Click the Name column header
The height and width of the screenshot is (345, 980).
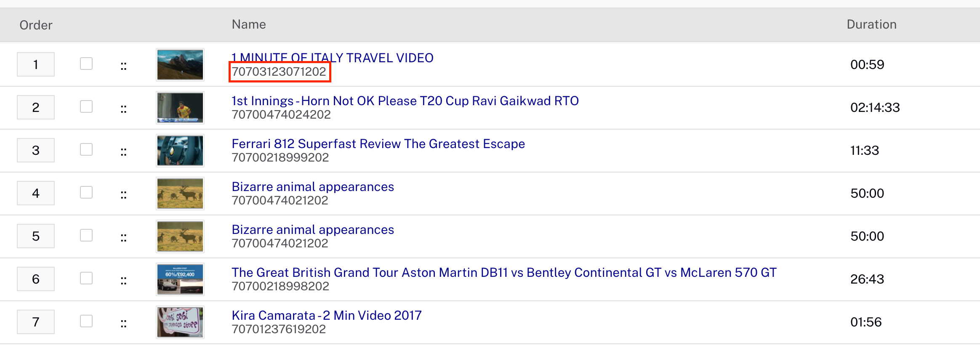(x=249, y=24)
